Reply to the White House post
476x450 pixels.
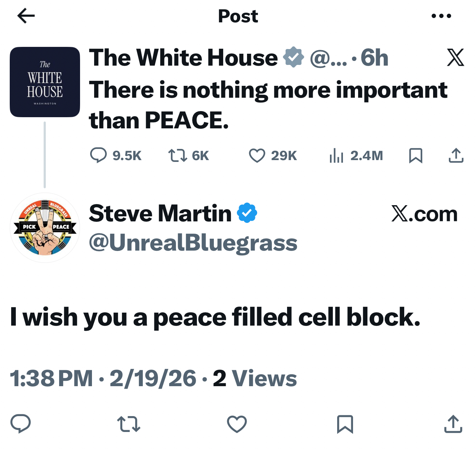point(98,155)
